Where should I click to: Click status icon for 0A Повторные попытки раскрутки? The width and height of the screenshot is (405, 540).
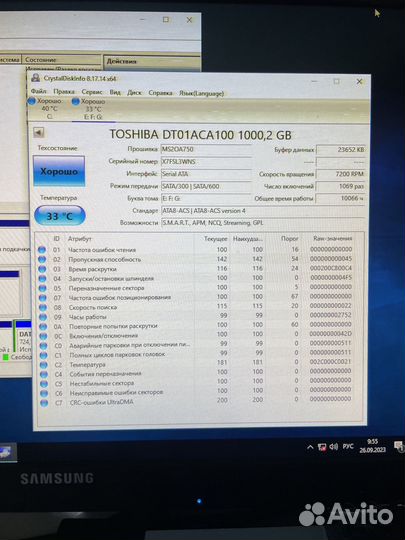tap(43, 326)
